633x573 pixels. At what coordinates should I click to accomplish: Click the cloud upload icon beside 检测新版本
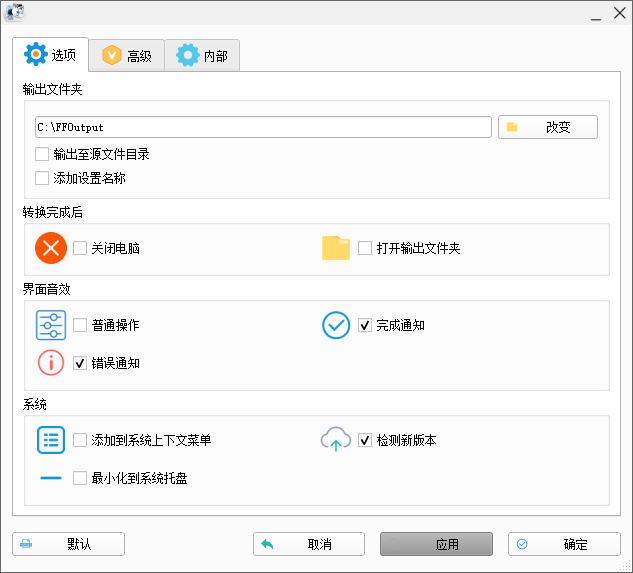(x=336, y=440)
